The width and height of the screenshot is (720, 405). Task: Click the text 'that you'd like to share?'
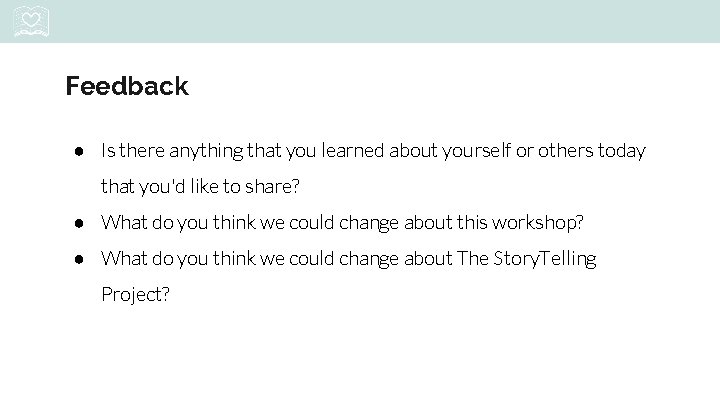(x=200, y=187)
